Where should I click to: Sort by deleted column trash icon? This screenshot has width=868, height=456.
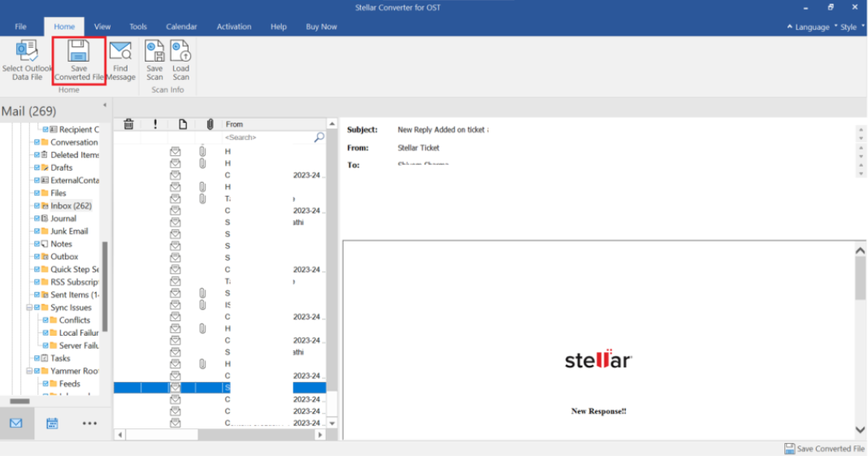tap(128, 124)
